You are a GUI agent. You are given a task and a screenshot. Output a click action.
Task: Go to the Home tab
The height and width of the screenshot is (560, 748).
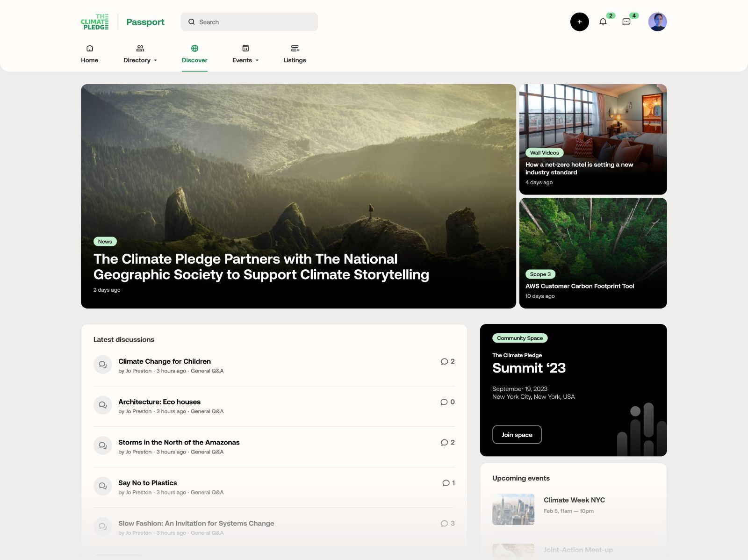pos(90,60)
